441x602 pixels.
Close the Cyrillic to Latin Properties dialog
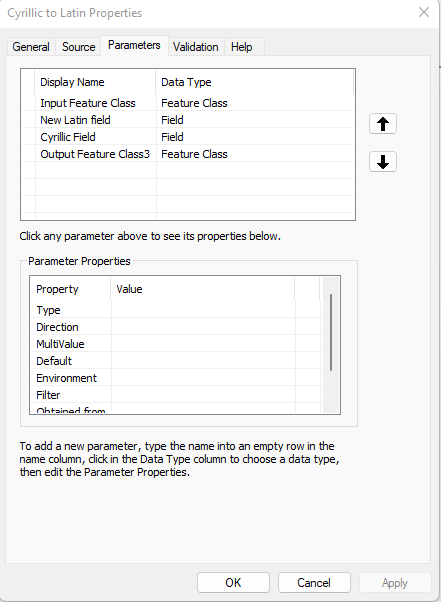[x=424, y=12]
